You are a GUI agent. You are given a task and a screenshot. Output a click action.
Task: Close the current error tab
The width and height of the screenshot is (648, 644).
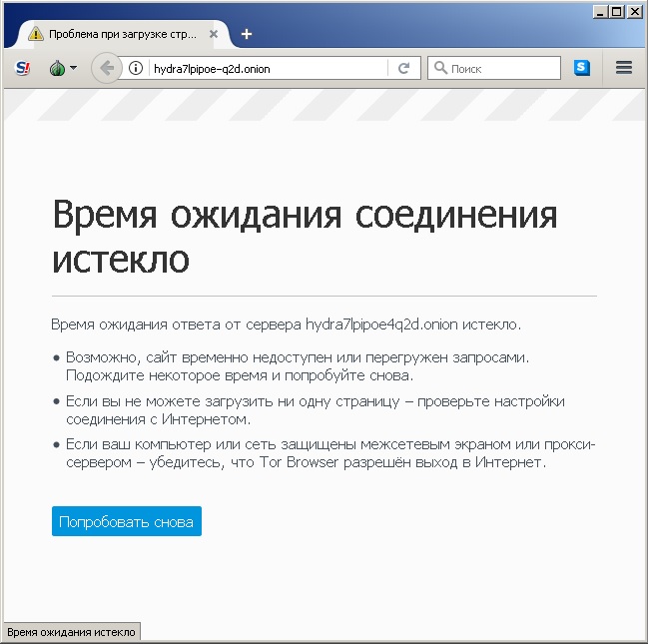click(x=214, y=33)
